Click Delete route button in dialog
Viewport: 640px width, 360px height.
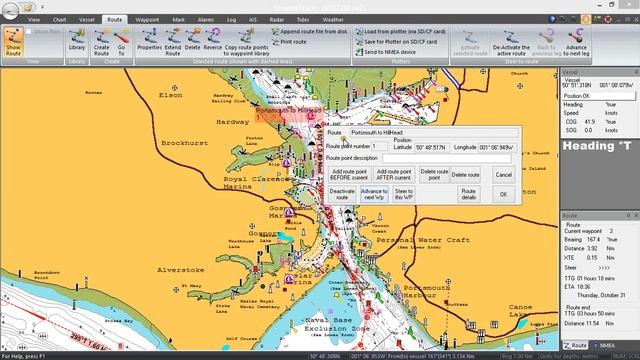point(465,175)
